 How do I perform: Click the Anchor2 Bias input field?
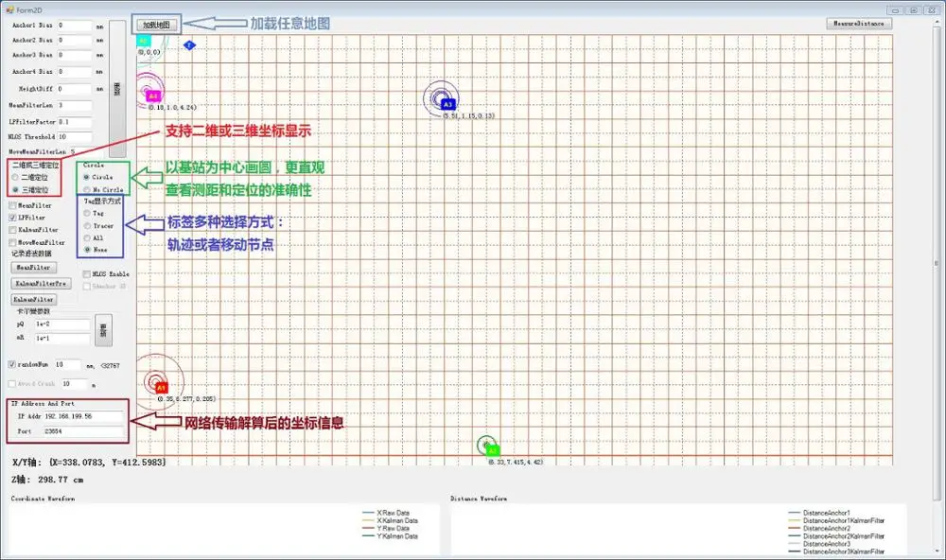tap(75, 40)
